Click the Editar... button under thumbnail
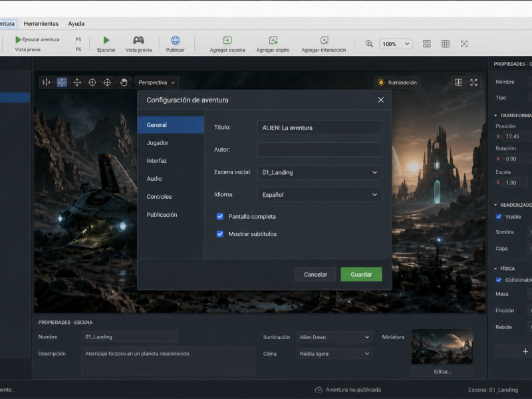532x399 pixels. coord(442,372)
